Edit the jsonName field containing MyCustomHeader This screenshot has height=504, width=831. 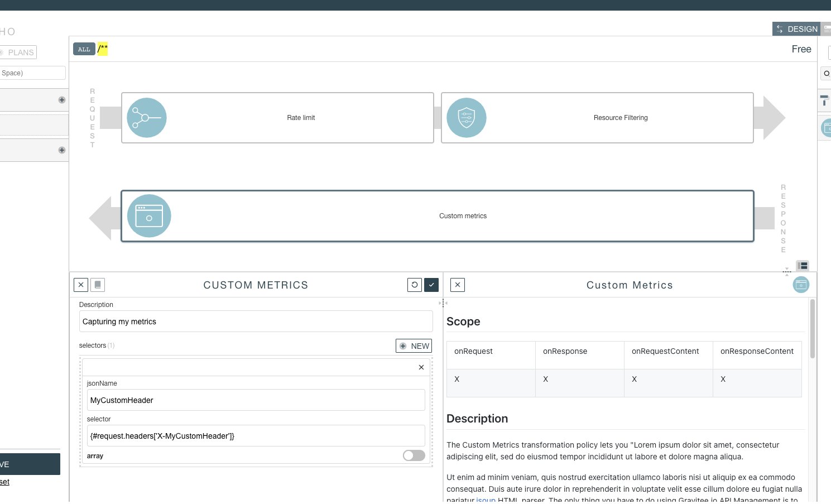tap(256, 400)
